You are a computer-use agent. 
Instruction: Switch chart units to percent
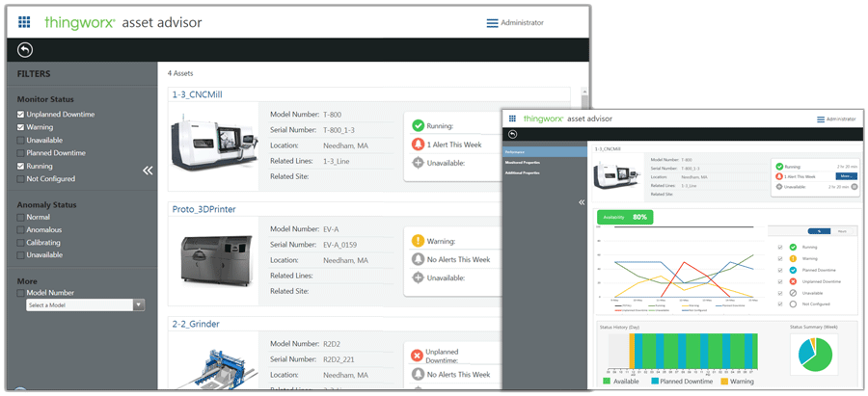819,231
